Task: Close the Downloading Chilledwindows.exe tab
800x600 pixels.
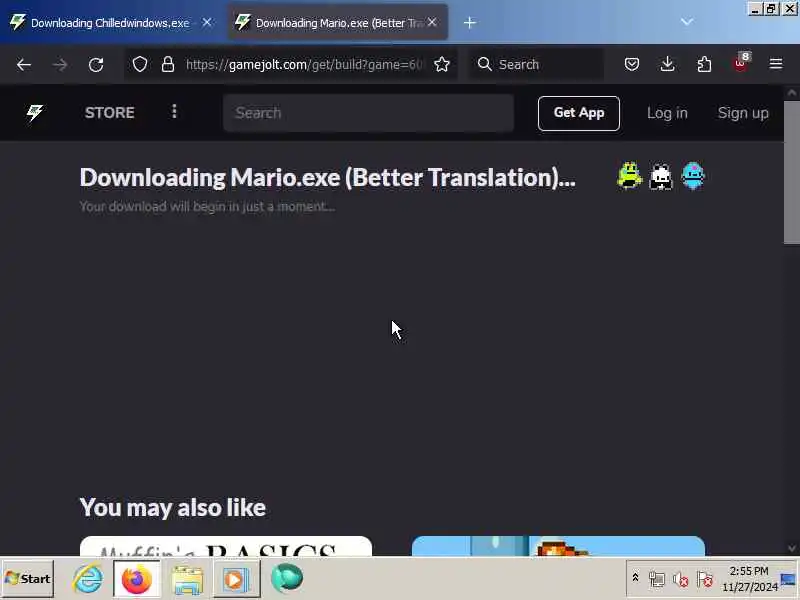Action: click(207, 22)
